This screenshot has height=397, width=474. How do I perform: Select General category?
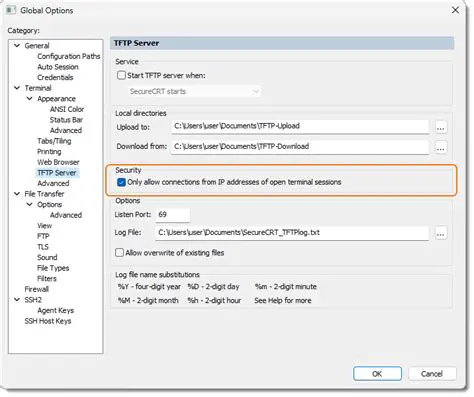pyautogui.click(x=37, y=46)
